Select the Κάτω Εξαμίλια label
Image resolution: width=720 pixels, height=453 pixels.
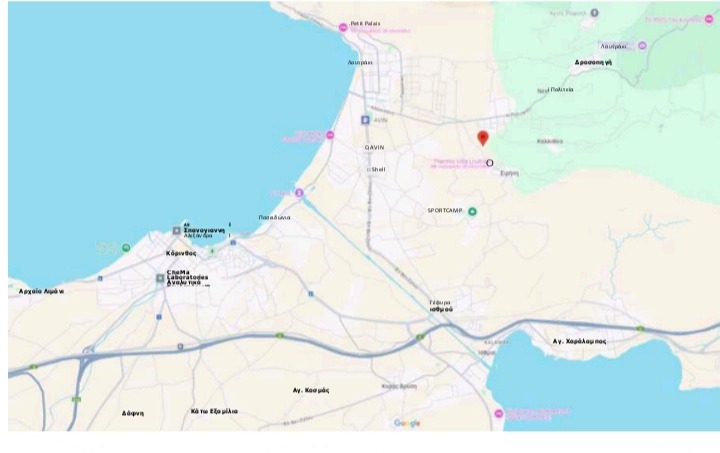click(x=214, y=411)
